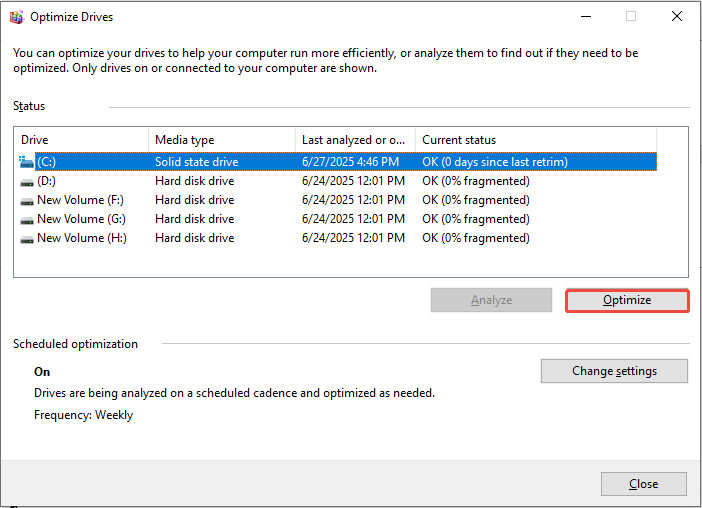Select the Solid state drive media type cell
The width and height of the screenshot is (702, 508).
pos(196,162)
